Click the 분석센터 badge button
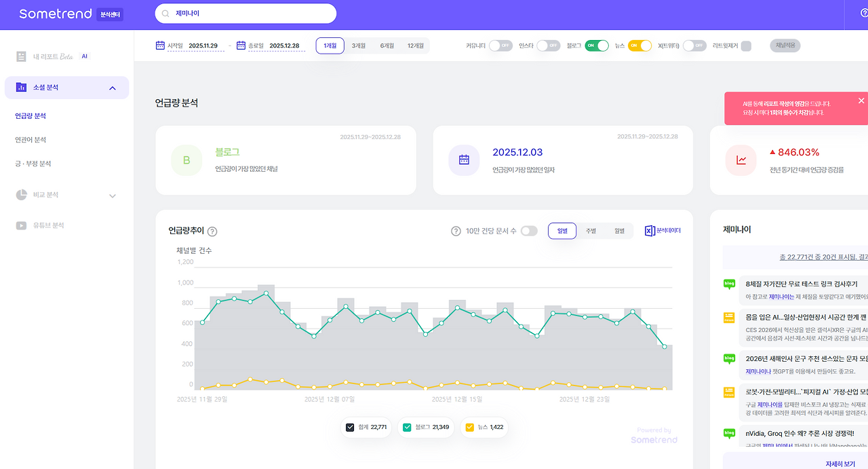This screenshot has width=868, height=469. [x=110, y=14]
